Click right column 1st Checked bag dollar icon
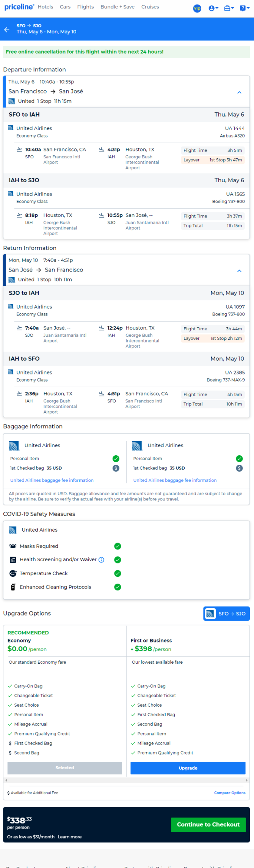Viewport: 254px width, 868px height. tap(239, 468)
